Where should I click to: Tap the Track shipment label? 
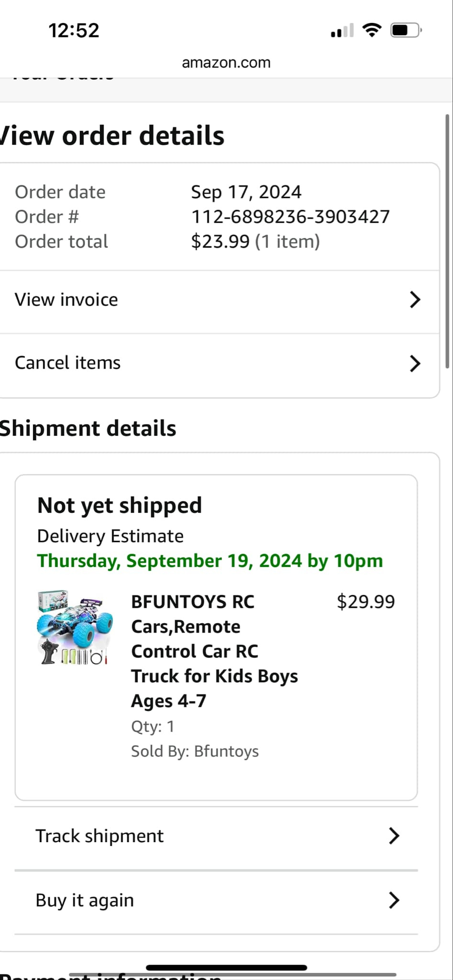tap(99, 836)
